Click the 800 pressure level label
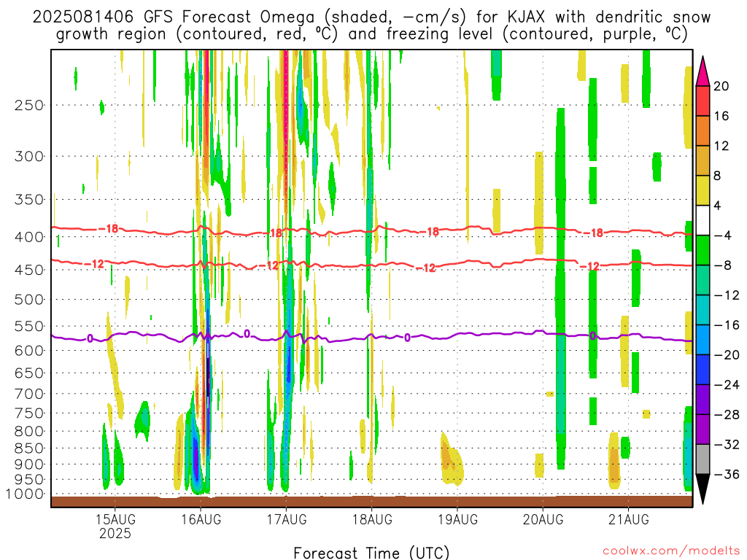Viewport: 747px width, 560px height. [29, 432]
